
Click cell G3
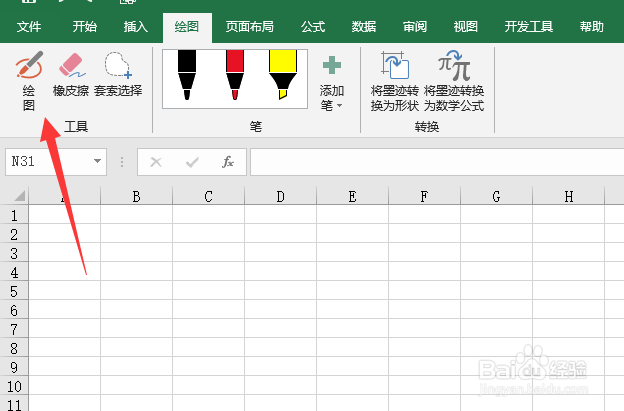point(497,253)
